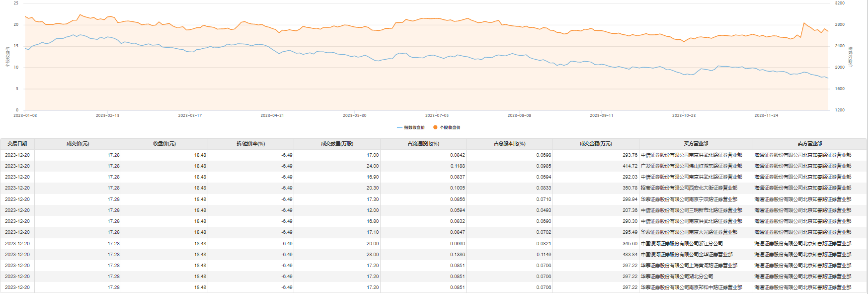This screenshot has width=868, height=294.
Task: Click the 成交价(元) column header
Action: pos(78,144)
